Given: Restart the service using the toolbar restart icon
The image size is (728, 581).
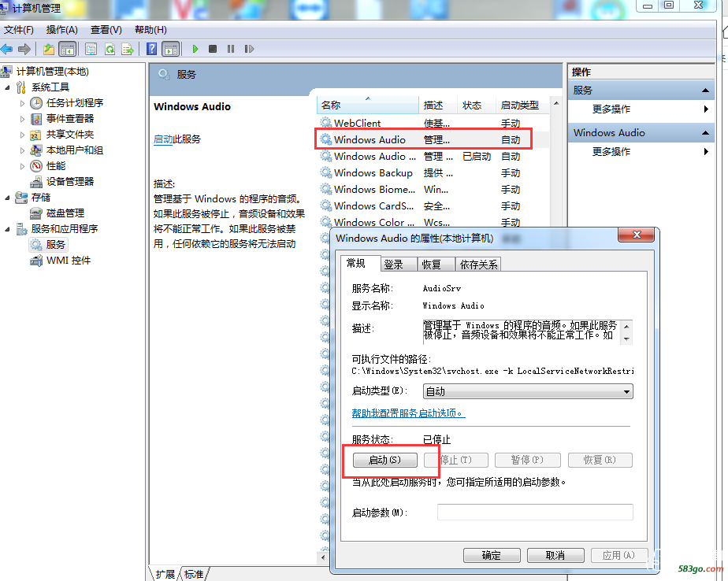Looking at the screenshot, I should (x=249, y=49).
